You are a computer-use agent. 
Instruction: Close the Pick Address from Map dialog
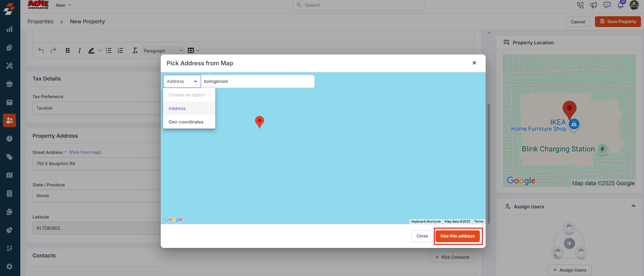coord(474,63)
